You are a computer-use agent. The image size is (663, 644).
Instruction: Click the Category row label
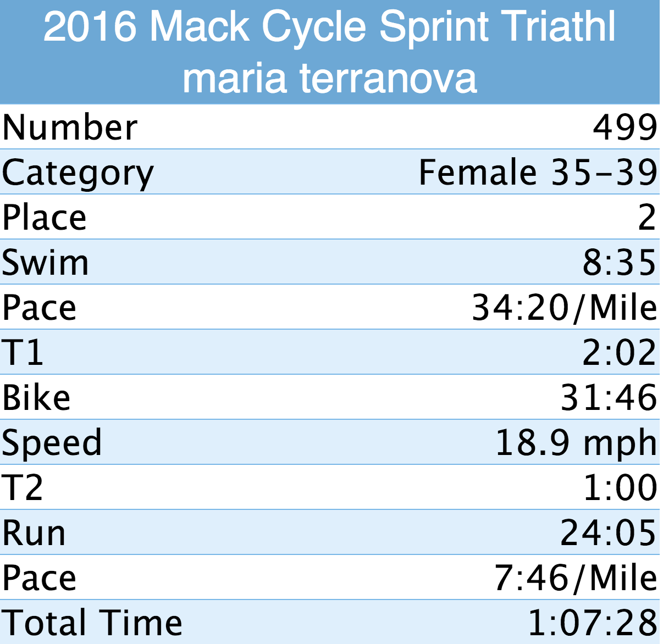click(x=78, y=173)
